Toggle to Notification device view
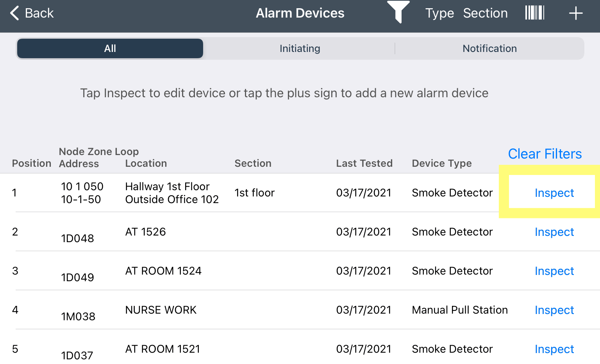 pyautogui.click(x=489, y=48)
